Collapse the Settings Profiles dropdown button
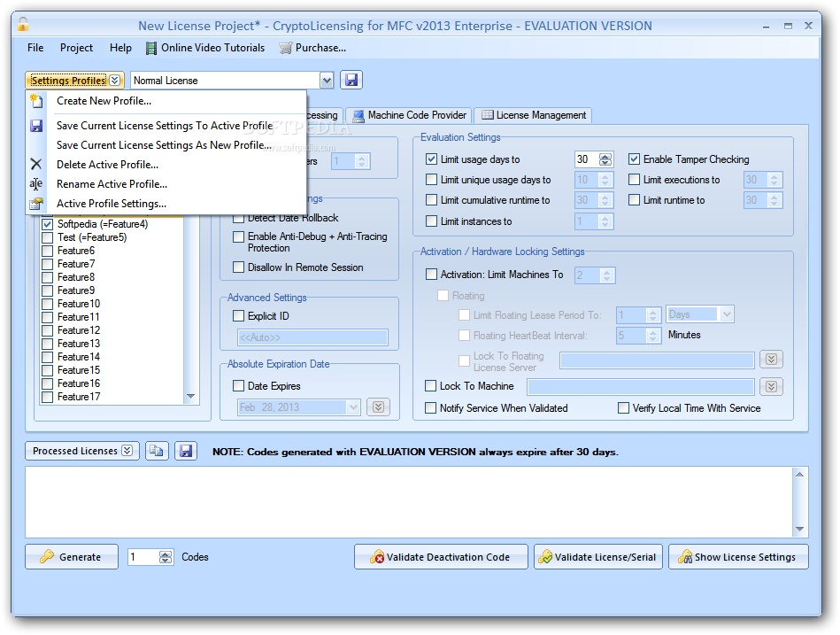840x635 pixels. [x=74, y=81]
